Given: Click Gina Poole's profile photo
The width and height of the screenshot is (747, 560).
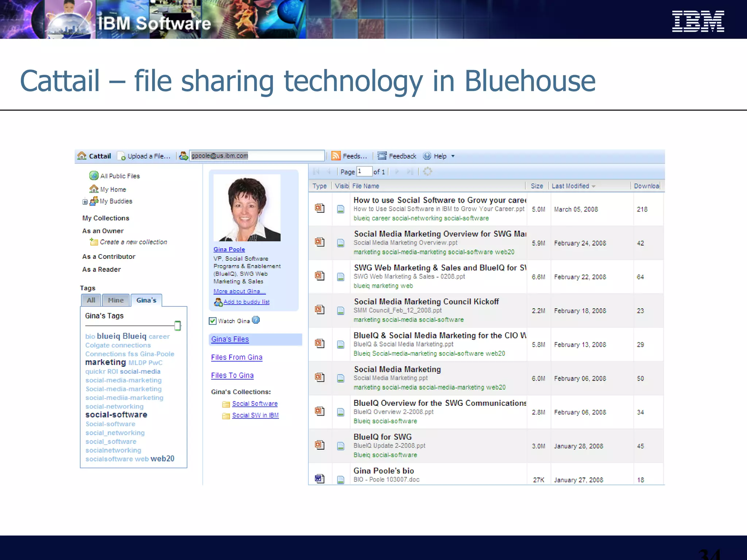Looking at the screenshot, I should coord(247,207).
